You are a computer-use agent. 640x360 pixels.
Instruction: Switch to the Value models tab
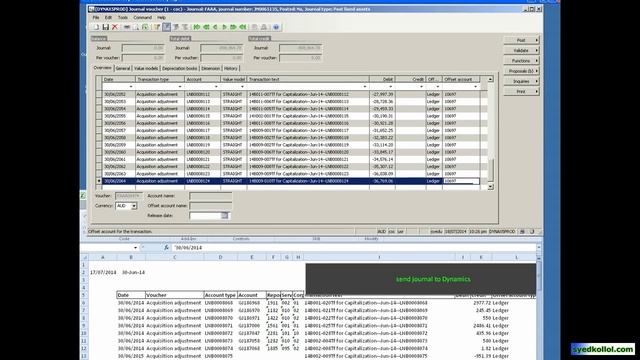[146, 69]
